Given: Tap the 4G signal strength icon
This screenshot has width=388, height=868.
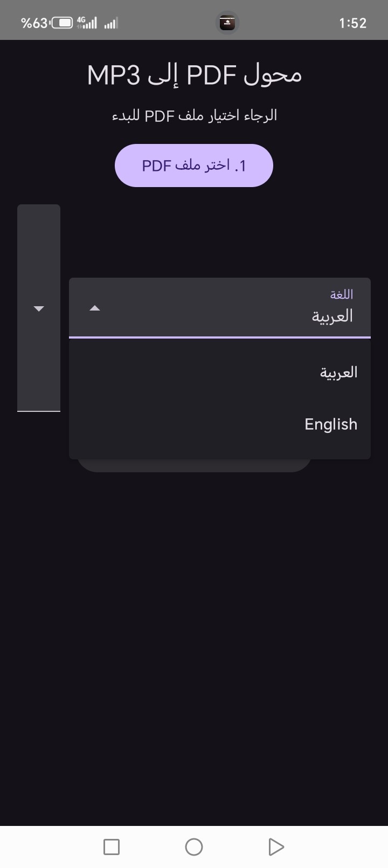Looking at the screenshot, I should point(87,23).
